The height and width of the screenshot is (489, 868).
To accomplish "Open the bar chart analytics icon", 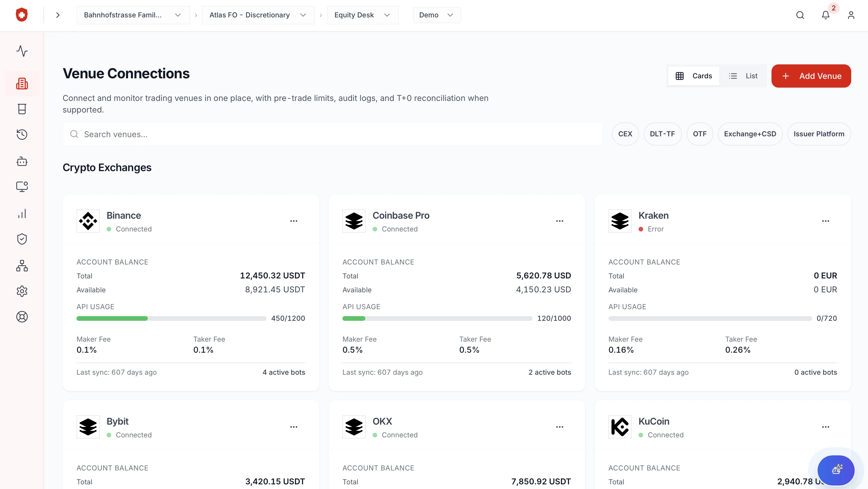I will pos(22,214).
